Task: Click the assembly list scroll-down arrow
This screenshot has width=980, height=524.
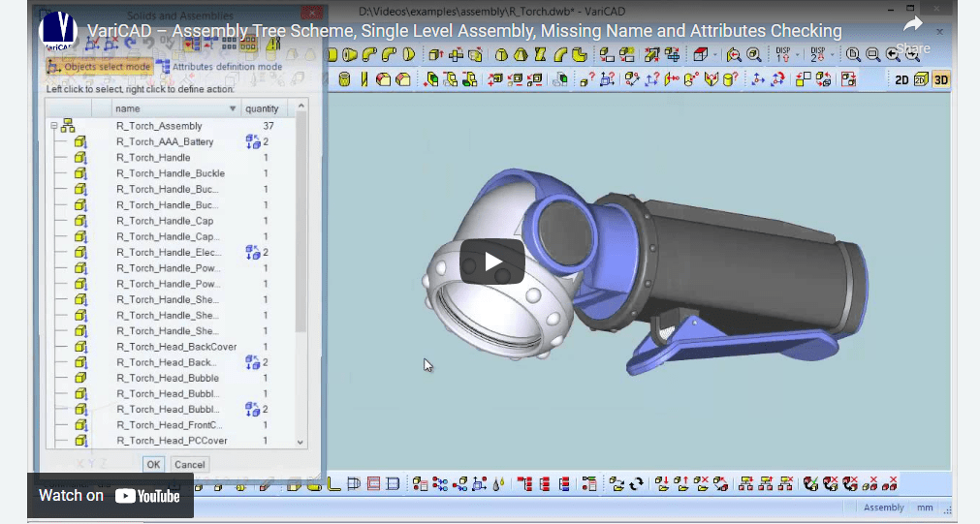Action: coord(300,442)
